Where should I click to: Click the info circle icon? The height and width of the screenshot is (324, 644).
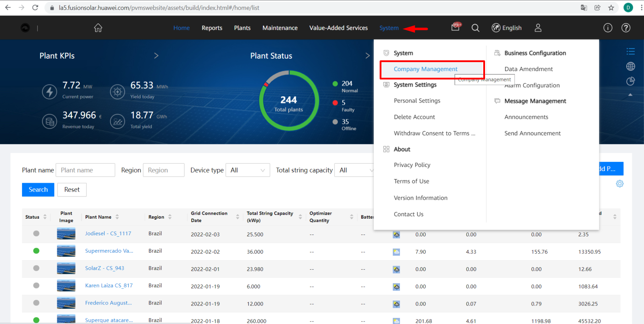pos(608,28)
